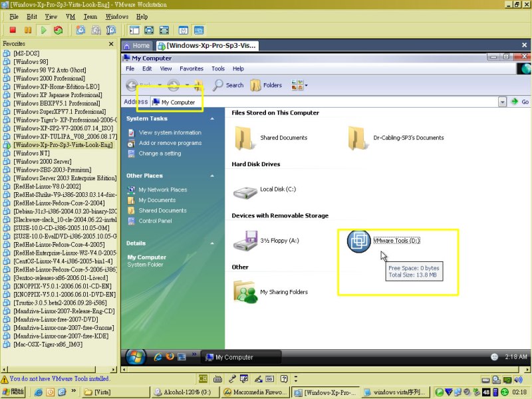
Task: Select the 3½ Floppy (A:) icon
Action: click(245, 241)
